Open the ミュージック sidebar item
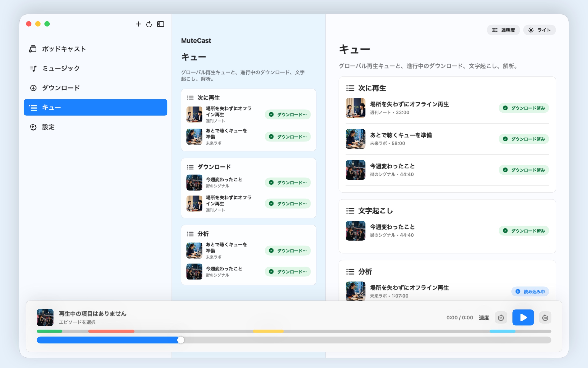Screen dimensions: 588x368 click(96, 68)
